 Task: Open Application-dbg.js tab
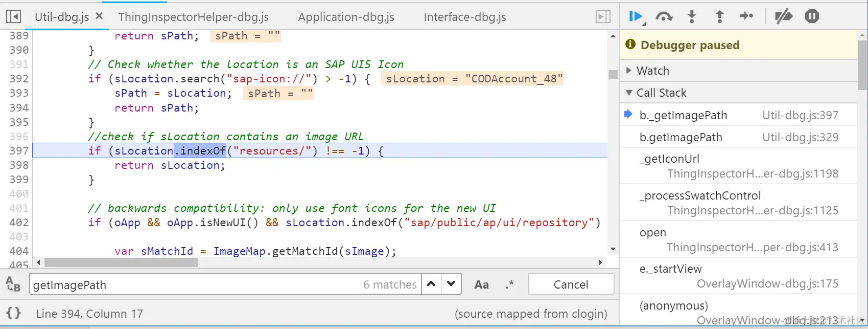coord(346,17)
